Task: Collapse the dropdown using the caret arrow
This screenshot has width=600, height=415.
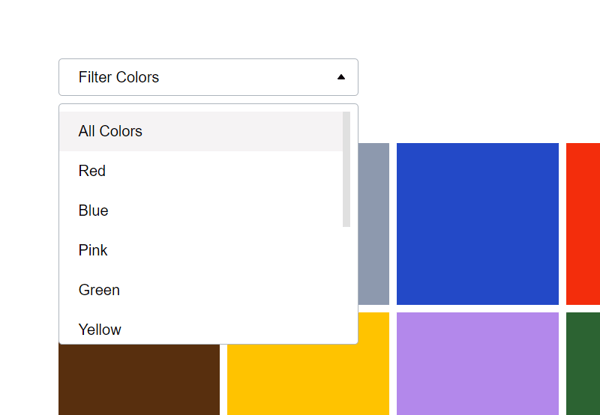Action: tap(340, 77)
